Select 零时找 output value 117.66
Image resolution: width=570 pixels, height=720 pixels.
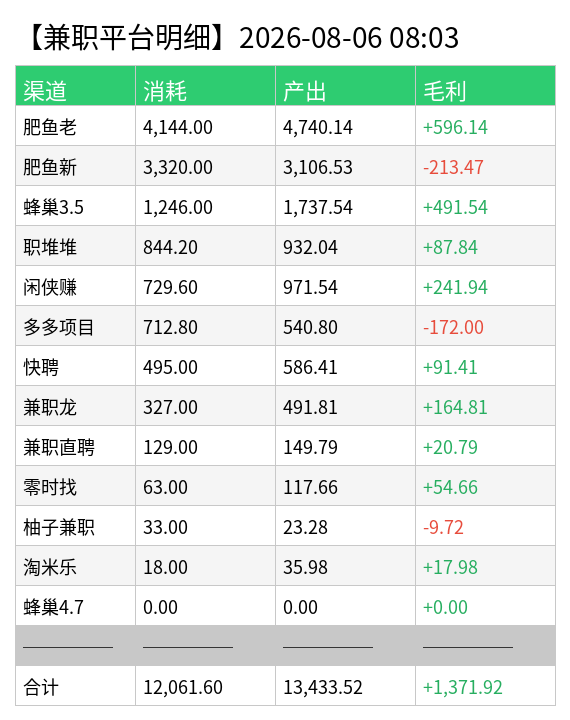point(310,487)
